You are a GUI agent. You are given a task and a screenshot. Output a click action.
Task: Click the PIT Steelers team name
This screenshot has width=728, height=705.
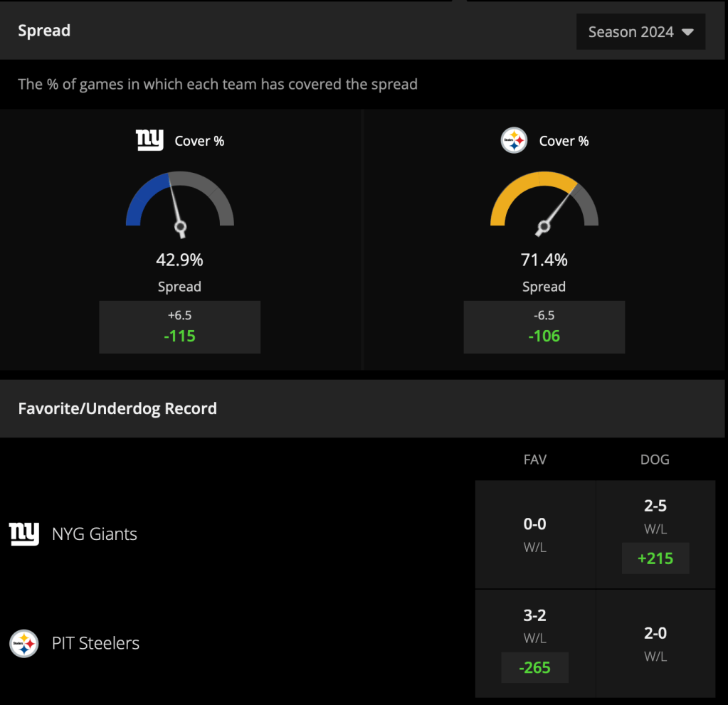tap(95, 643)
